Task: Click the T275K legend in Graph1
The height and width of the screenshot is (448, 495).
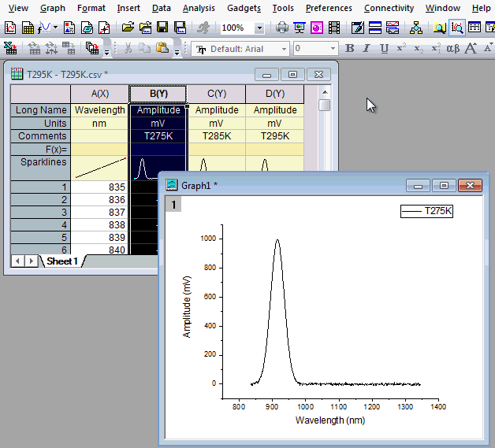Action: point(428,211)
